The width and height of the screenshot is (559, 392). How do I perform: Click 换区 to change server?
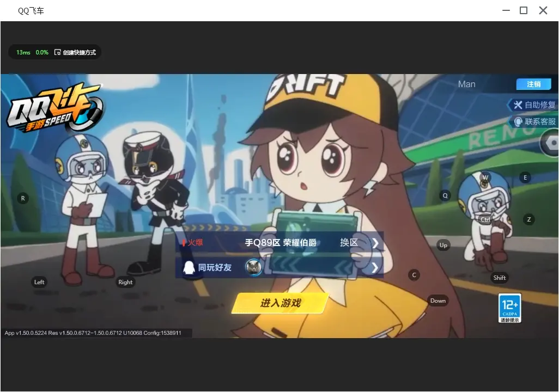349,243
